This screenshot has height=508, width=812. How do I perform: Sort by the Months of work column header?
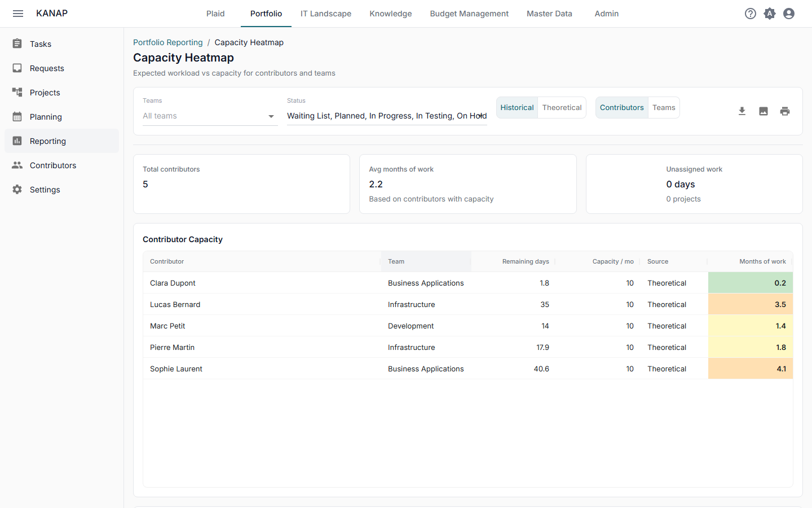tap(750, 261)
